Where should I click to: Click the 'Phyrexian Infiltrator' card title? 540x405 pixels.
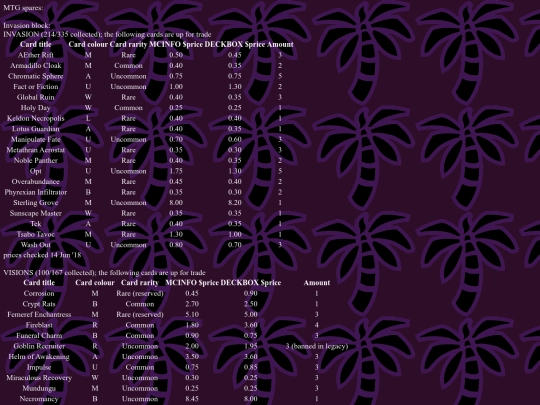pyautogui.click(x=35, y=192)
